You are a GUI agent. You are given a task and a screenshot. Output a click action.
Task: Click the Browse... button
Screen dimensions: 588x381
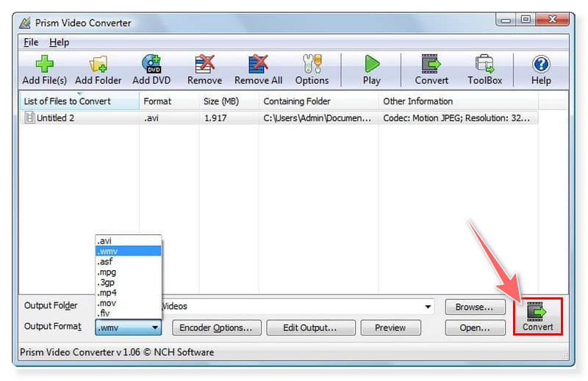point(475,307)
